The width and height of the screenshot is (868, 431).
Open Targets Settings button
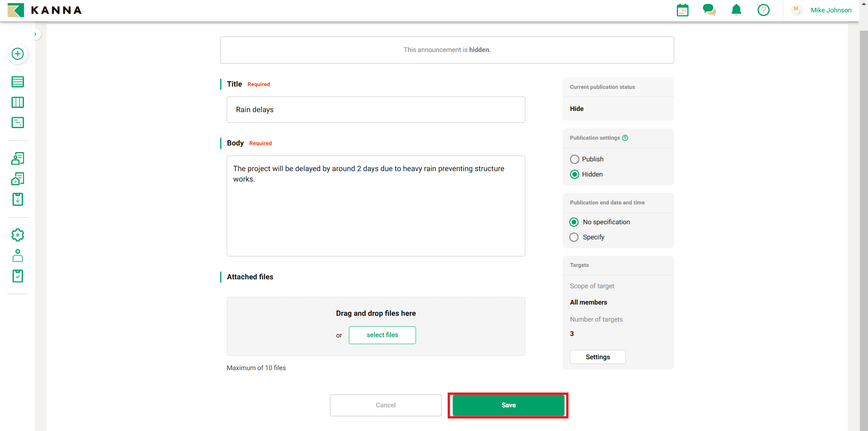597,357
